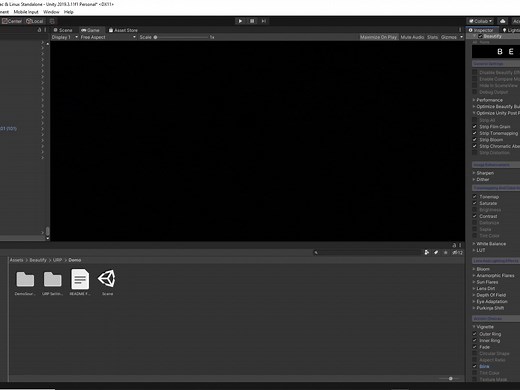Viewport: 520px width, 390px height.
Task: Switch to the Game tab
Action: tap(90, 30)
